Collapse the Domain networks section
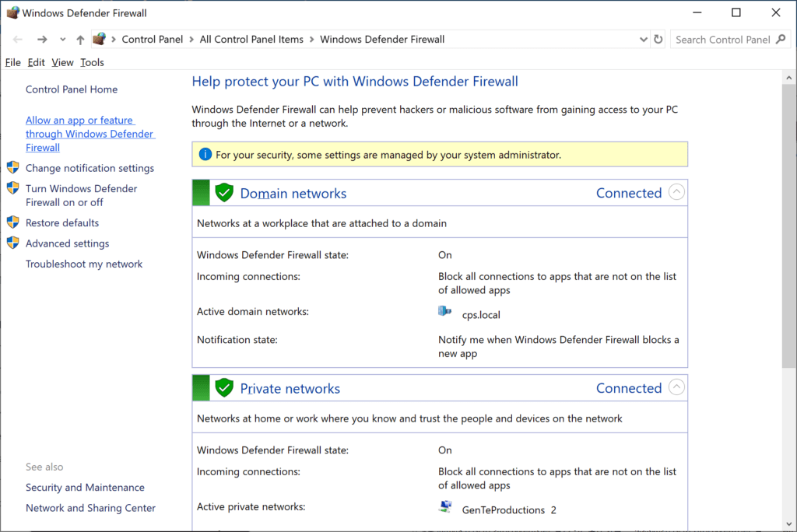 click(676, 191)
